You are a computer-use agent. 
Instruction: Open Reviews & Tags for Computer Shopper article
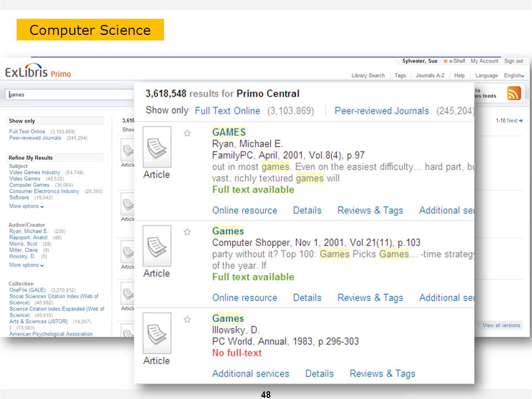click(x=370, y=298)
